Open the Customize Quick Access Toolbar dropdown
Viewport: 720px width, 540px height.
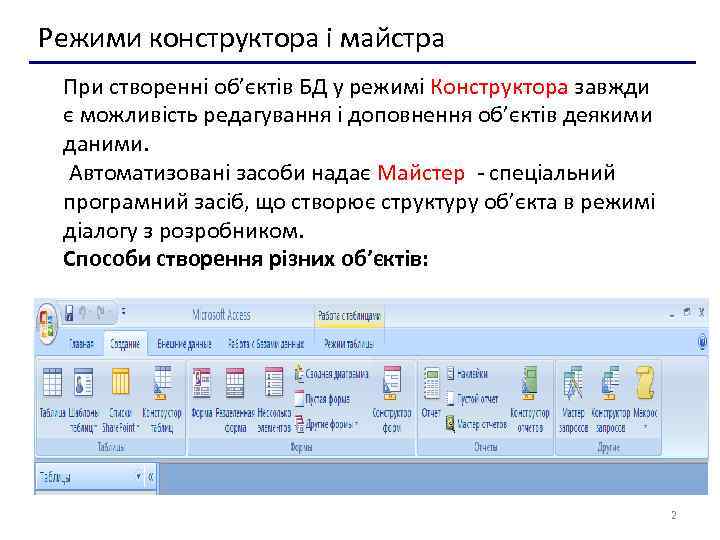[124, 313]
